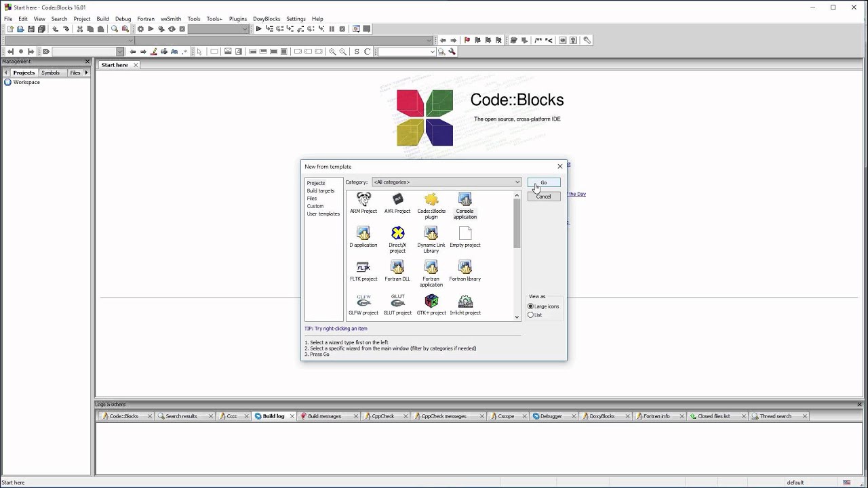Select the Empty project template
The width and height of the screenshot is (868, 488).
coord(465,237)
